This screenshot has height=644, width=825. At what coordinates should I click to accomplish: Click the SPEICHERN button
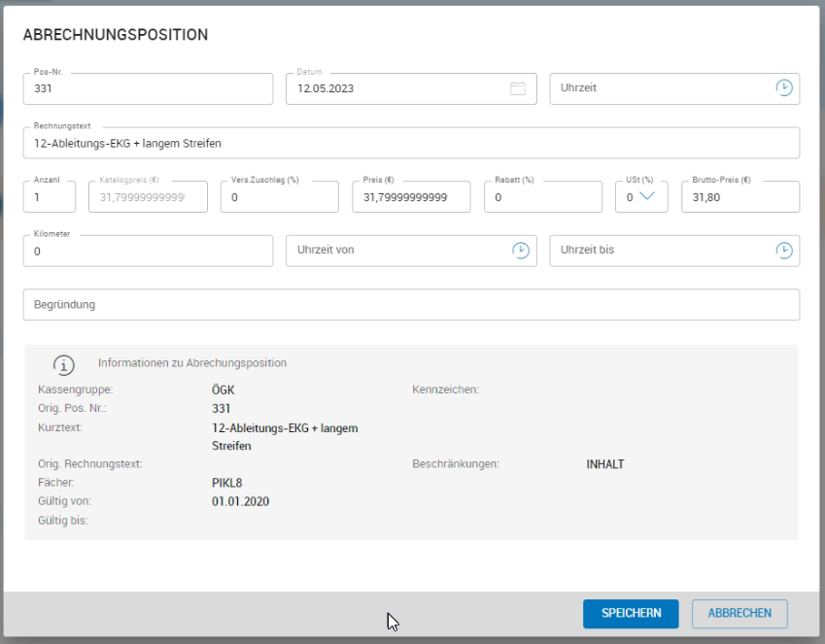coord(631,613)
